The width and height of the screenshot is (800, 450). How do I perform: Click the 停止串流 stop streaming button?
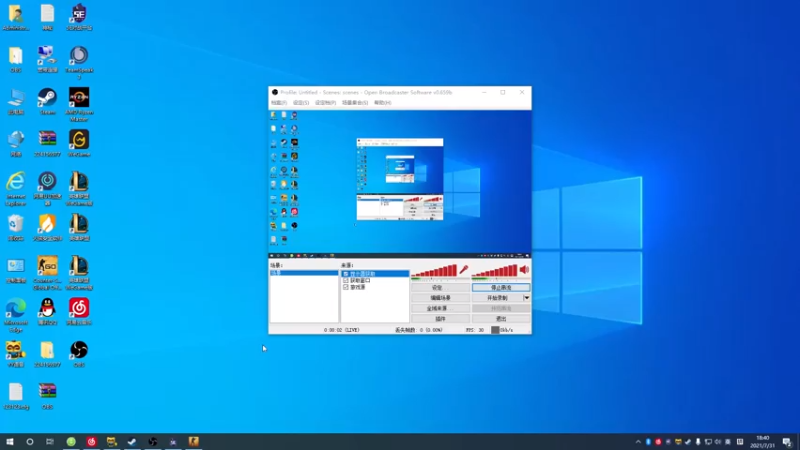501,288
